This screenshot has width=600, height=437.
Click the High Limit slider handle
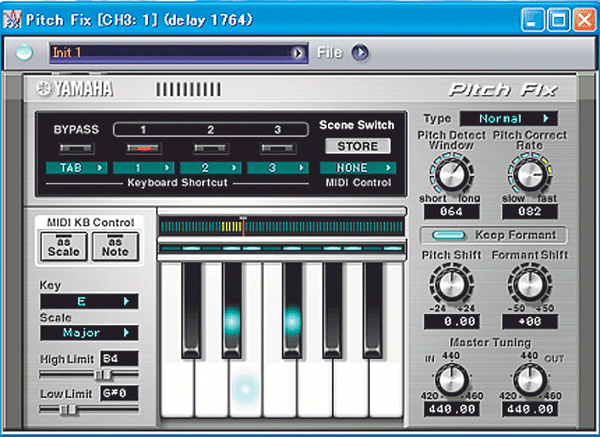(x=103, y=375)
